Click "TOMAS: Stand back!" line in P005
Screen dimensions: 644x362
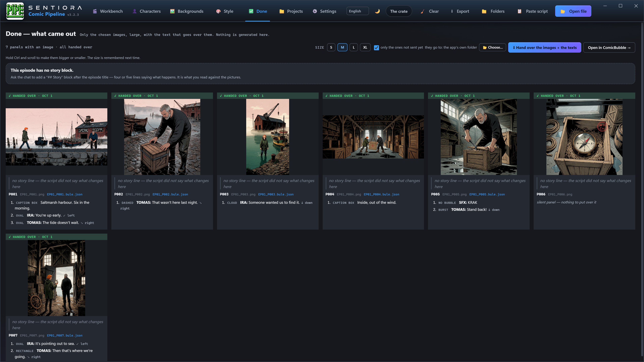click(469, 210)
